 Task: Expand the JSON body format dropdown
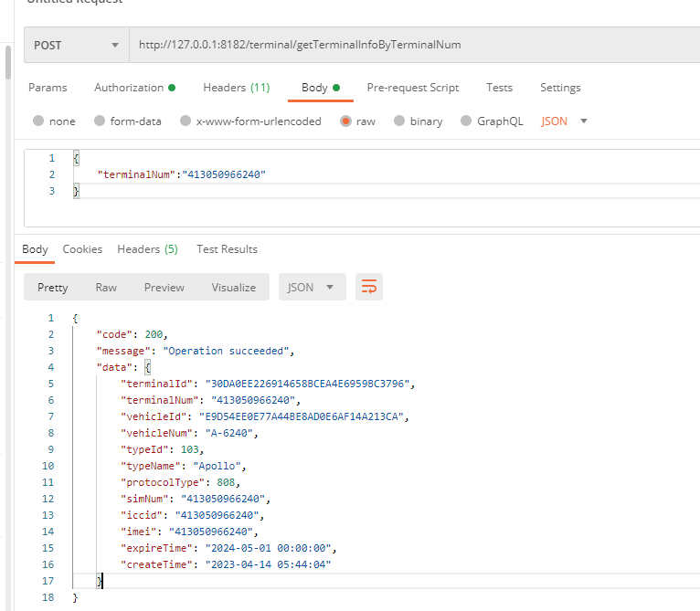coord(565,121)
